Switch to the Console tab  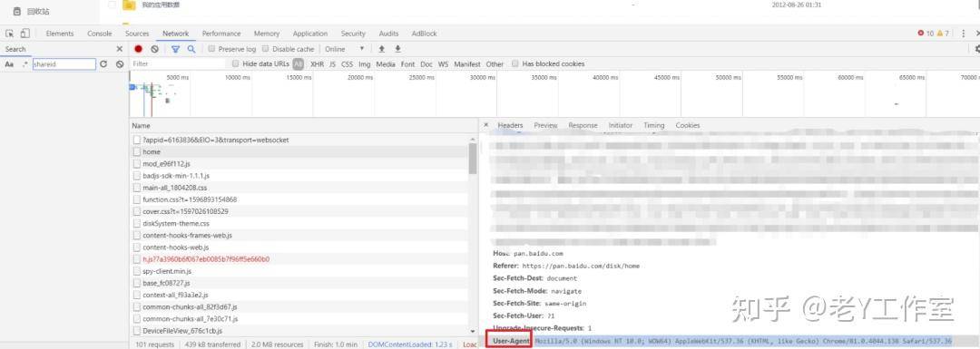(x=100, y=34)
